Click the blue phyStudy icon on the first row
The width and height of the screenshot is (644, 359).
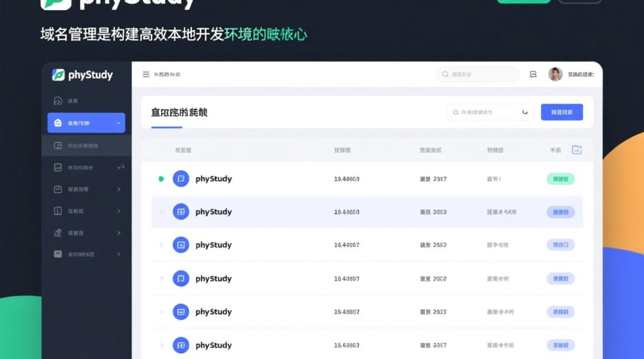181,179
